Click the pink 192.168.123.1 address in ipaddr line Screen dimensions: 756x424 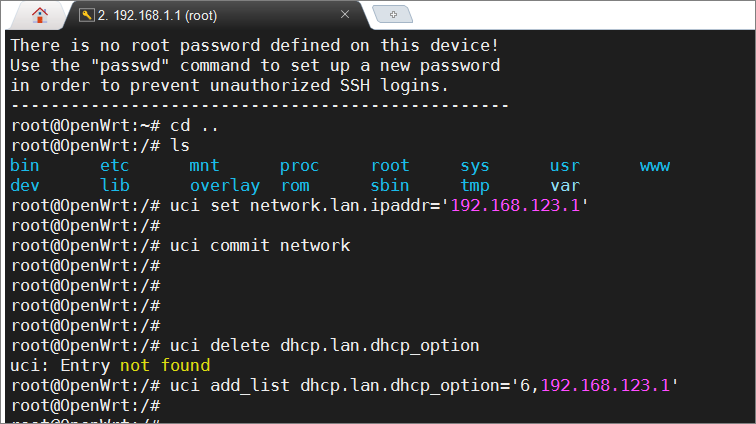515,205
